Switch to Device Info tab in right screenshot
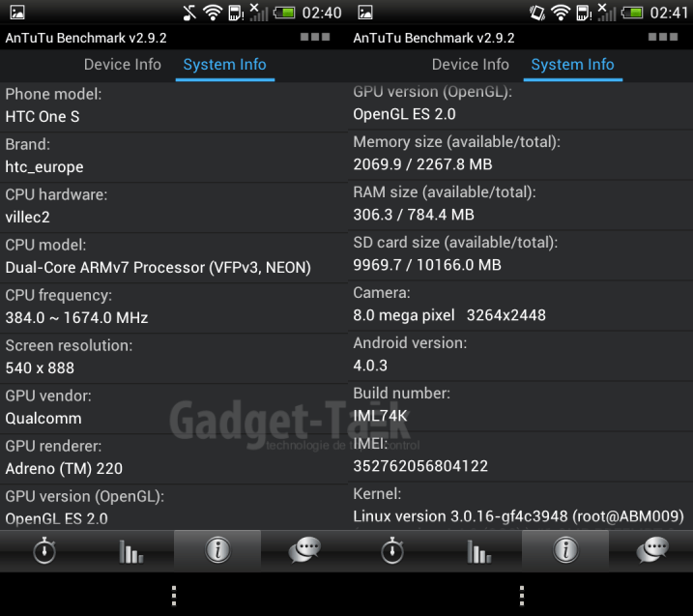Viewport: 693px width, 616px height. [x=471, y=65]
